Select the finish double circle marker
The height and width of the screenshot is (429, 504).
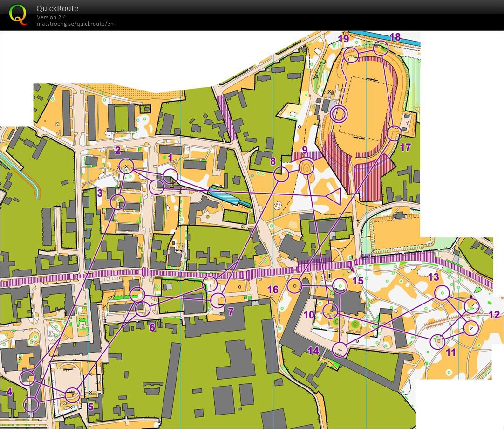pyautogui.click(x=339, y=114)
